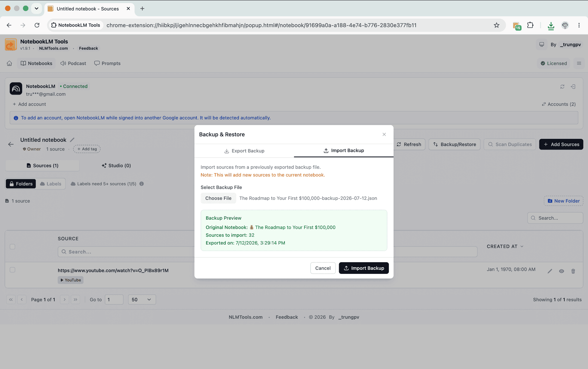
Task: Open the YouTube source URL link
Action: point(113,270)
